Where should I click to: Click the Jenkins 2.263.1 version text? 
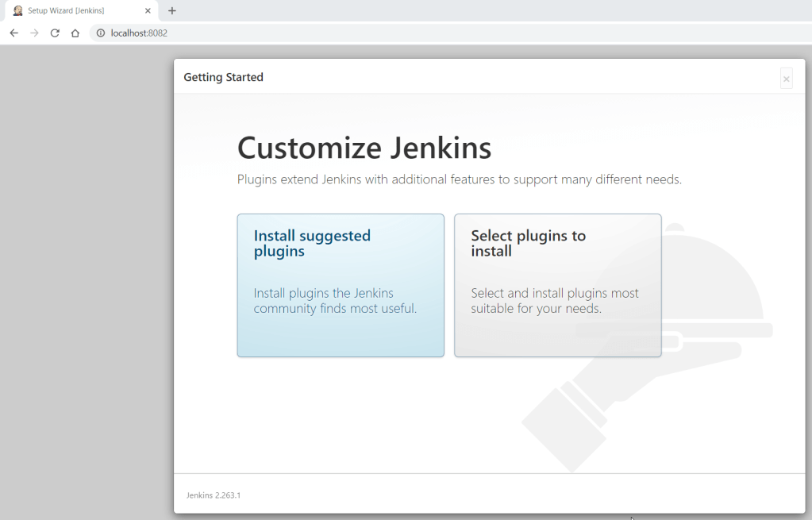[x=214, y=495]
